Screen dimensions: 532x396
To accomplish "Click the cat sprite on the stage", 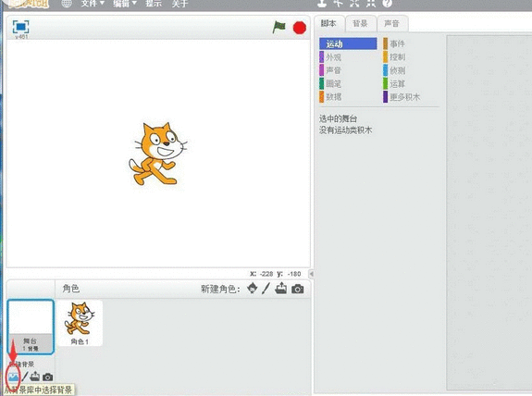I will point(157,154).
